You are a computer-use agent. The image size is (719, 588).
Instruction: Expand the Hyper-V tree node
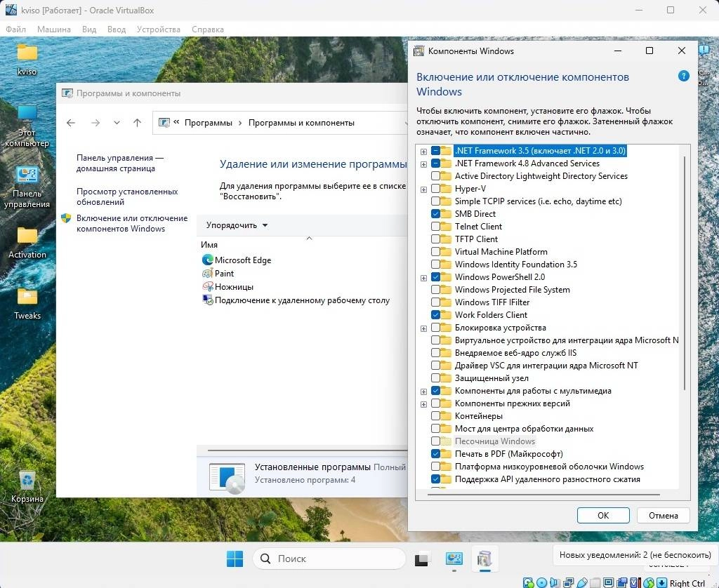(423, 189)
